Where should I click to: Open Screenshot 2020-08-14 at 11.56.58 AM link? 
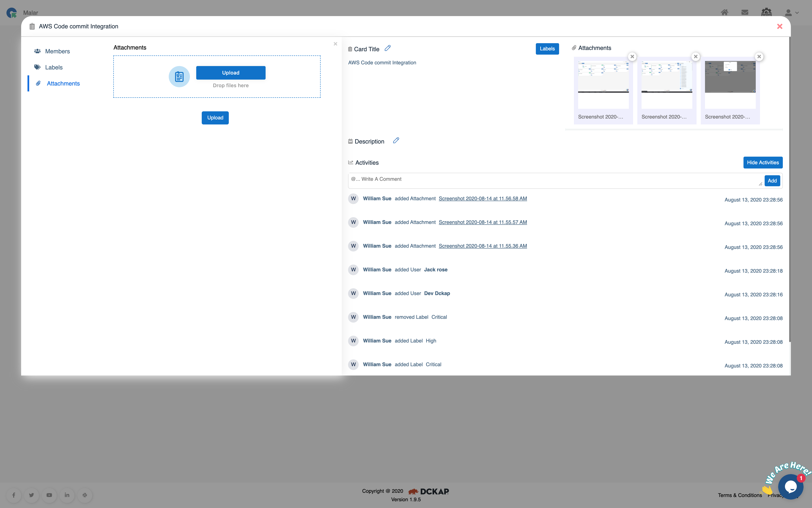point(483,199)
